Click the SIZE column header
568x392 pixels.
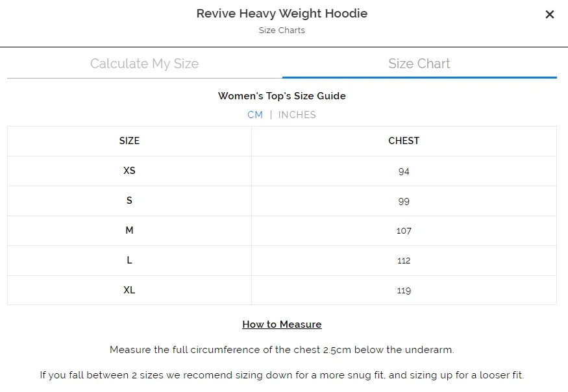tap(129, 141)
